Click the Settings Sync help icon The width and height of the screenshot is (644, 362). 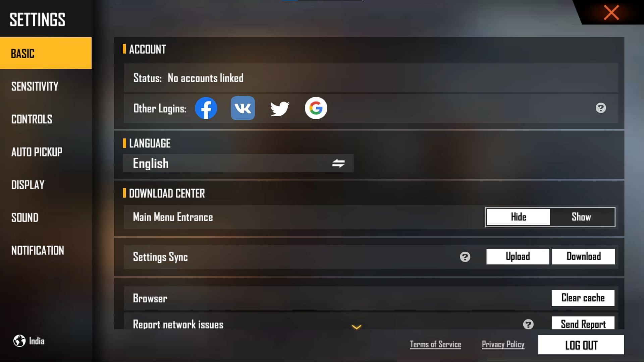tap(465, 256)
